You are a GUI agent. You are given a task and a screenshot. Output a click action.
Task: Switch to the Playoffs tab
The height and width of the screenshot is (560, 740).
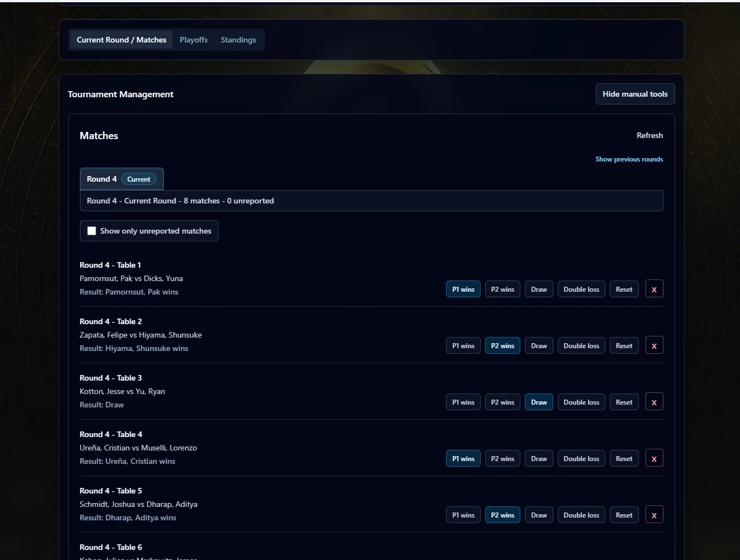[x=193, y=40]
